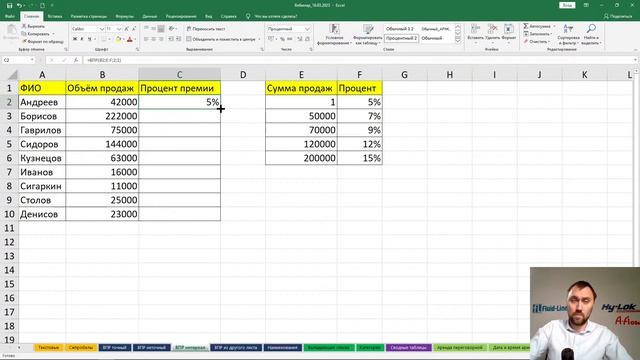Increase font size

click(x=127, y=29)
